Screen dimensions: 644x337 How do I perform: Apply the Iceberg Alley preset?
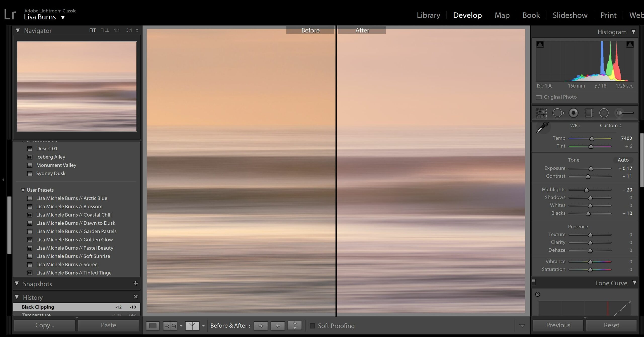click(51, 157)
